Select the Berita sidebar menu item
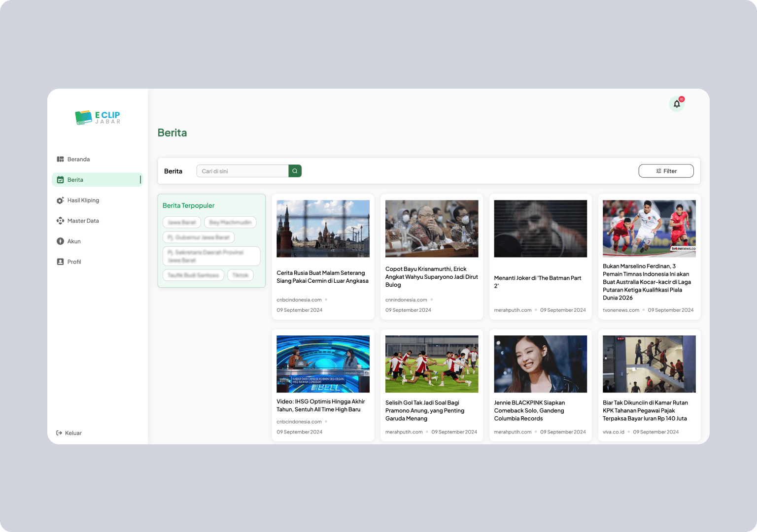Viewport: 757px width, 532px height. point(97,180)
